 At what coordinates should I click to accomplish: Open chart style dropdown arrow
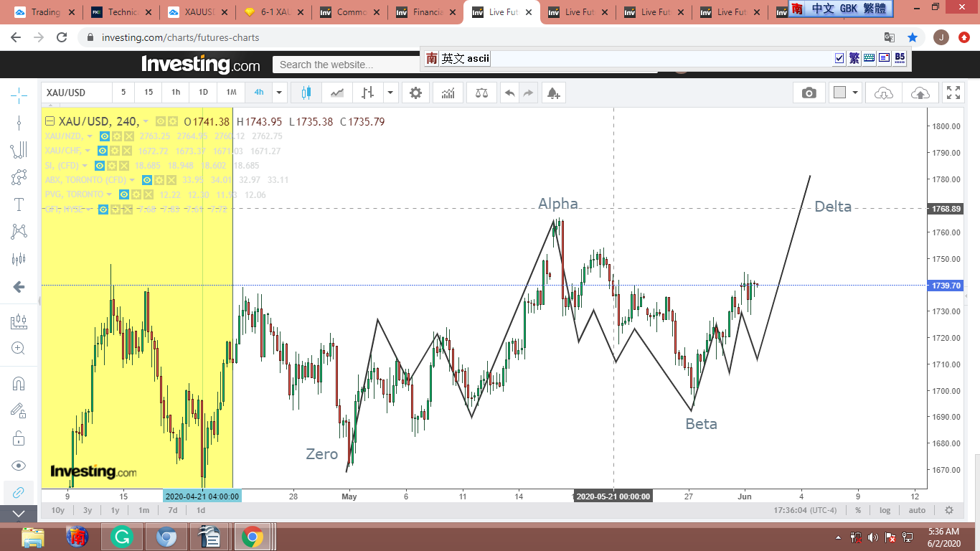tap(390, 93)
